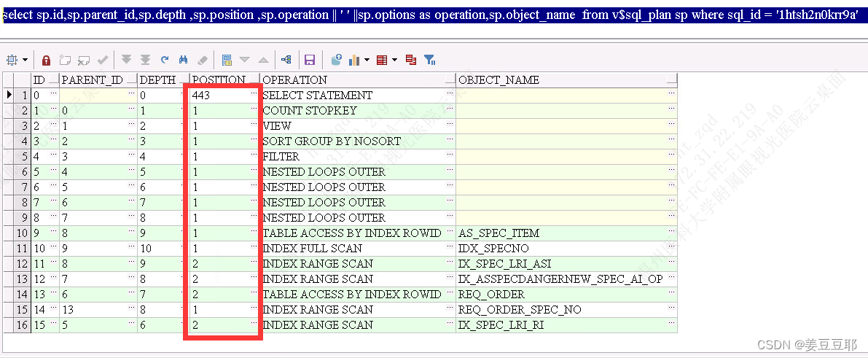Click the Post changes checkmark icon
Image resolution: width=868 pixels, height=358 pixels.
click(103, 60)
